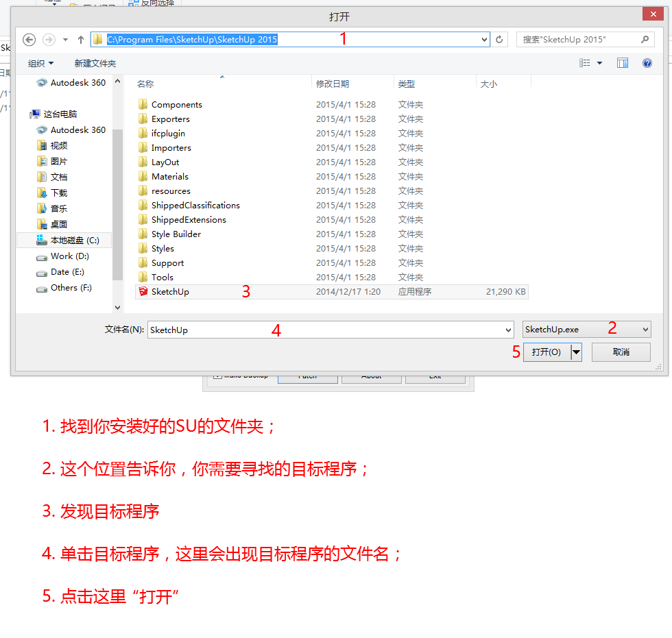Click the resources folder icon
Screen dimensions: 672x638
[x=143, y=191]
